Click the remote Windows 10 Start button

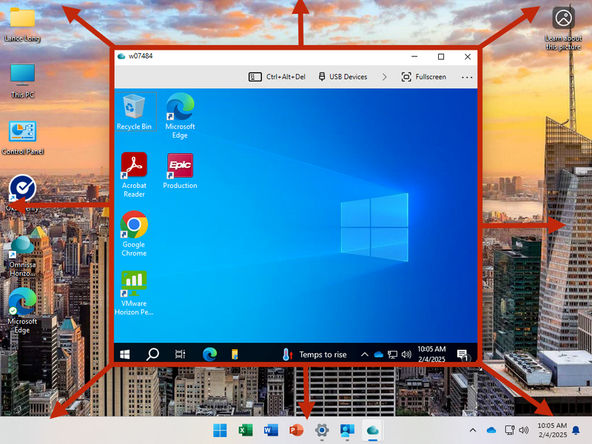pyautogui.click(x=125, y=354)
